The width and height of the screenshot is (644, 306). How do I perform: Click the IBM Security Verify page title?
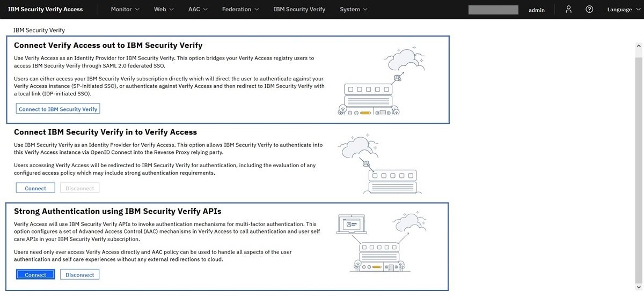(39, 30)
